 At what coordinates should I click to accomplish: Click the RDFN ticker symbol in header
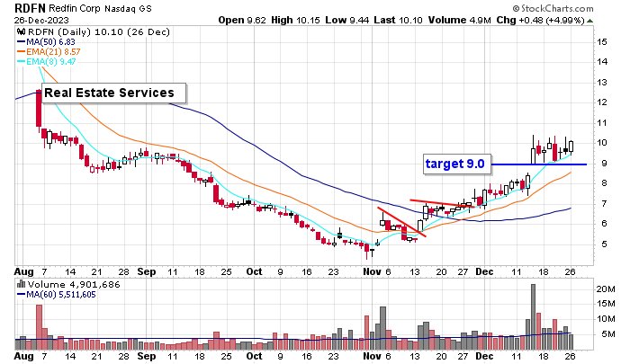(30, 8)
